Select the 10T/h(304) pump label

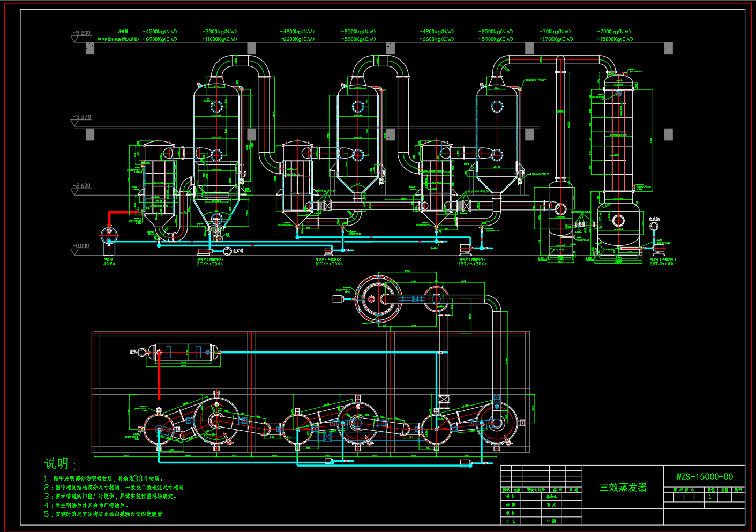click(x=328, y=264)
